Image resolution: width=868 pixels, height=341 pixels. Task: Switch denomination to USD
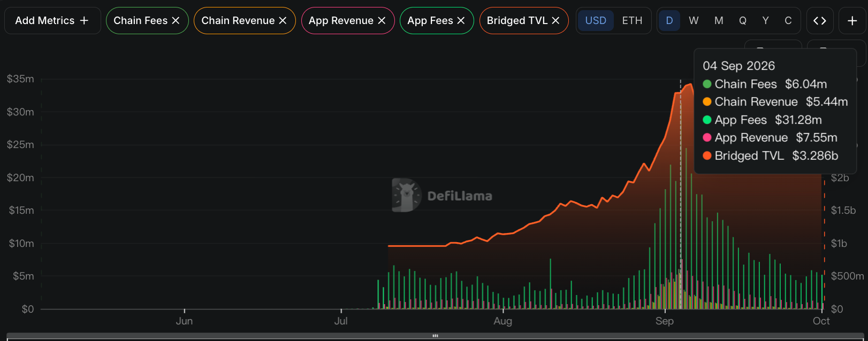[596, 20]
